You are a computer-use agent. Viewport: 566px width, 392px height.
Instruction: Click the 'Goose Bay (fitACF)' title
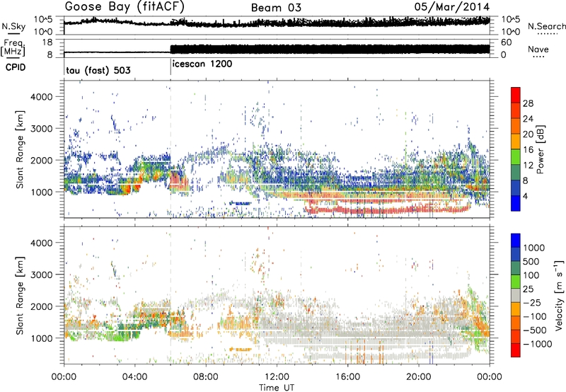[125, 7]
